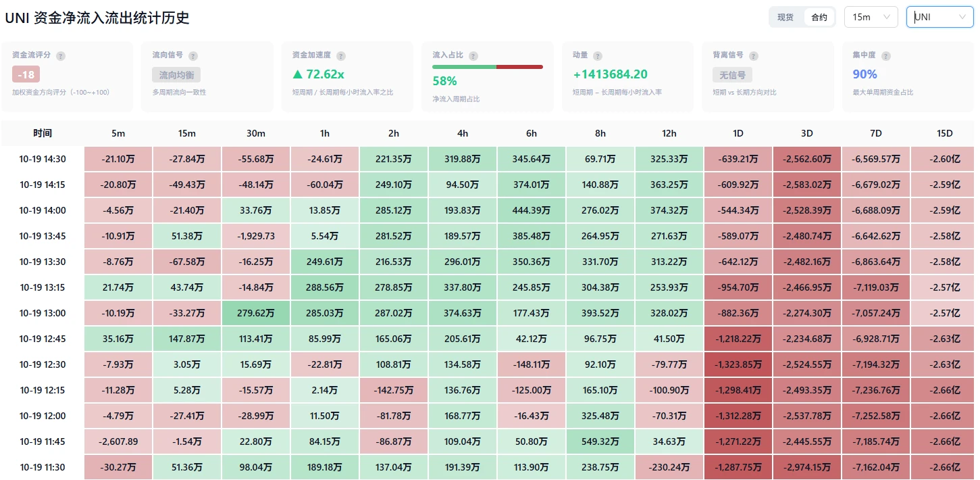Click the -1,323.85万 cell
Viewport: 980px width, 480px height.
tap(738, 364)
